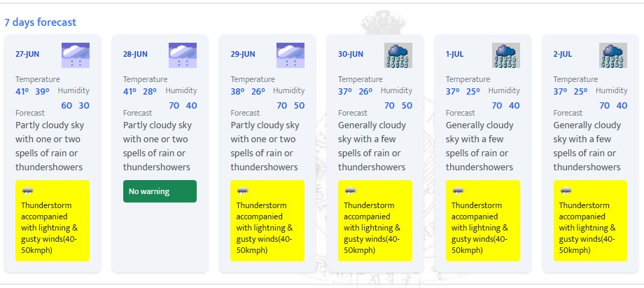Screen dimensions: 644x288
Task: Click the 30-JUN forecast description text
Action: point(372,146)
